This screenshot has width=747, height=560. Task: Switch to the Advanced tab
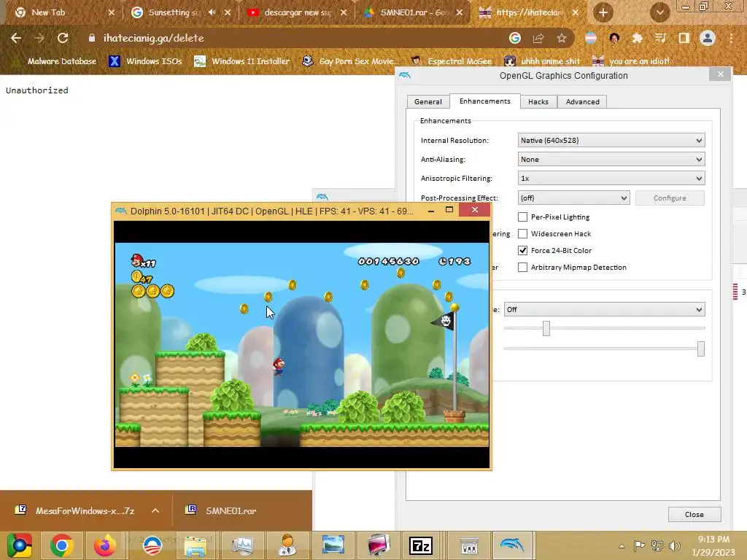(582, 102)
